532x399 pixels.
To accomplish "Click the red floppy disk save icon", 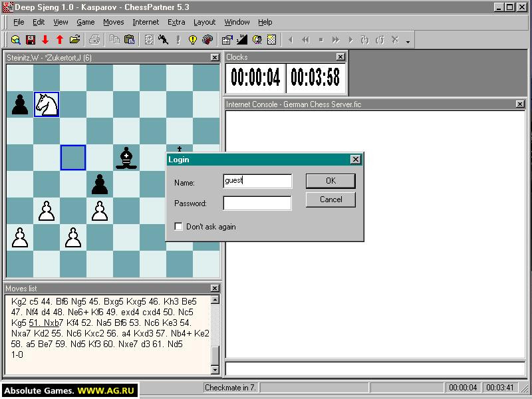I will point(31,40).
